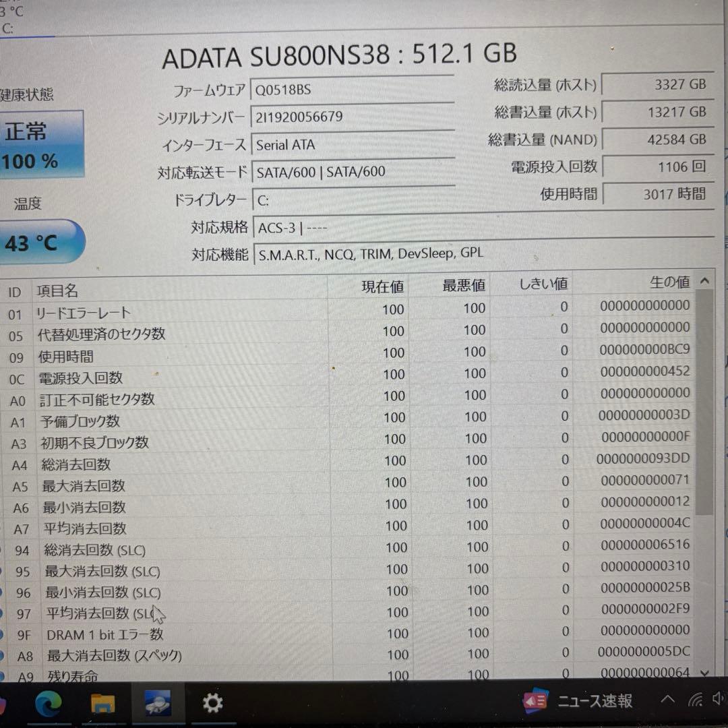Open Microsoft Edge from the taskbar
The width and height of the screenshot is (728, 728).
click(48, 704)
